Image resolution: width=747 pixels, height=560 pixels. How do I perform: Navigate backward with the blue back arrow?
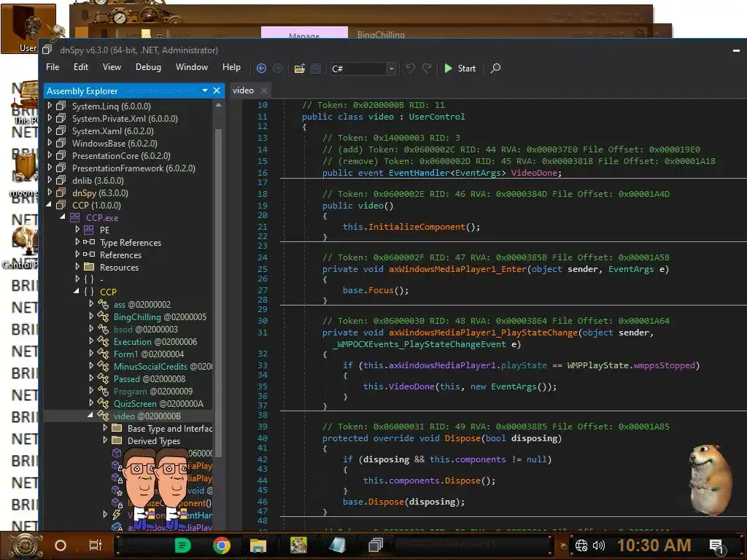click(x=261, y=68)
